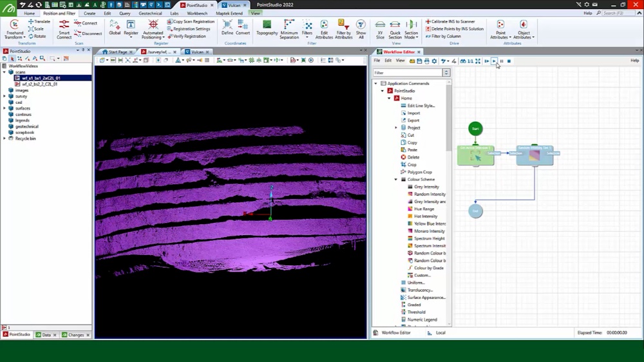This screenshot has height=362, width=644.
Task: Click the workflow 1:1 zoom icon
Action: pos(470,61)
